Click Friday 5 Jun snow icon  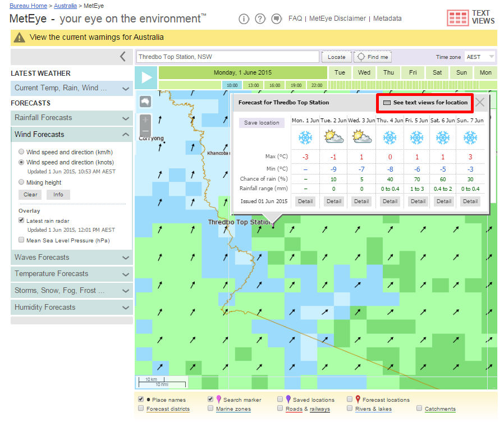[x=416, y=137]
